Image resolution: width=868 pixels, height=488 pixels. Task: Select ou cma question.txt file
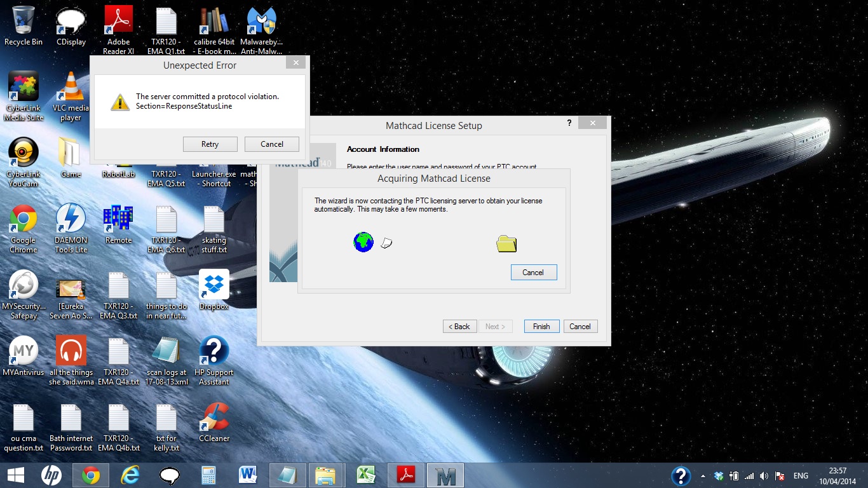coord(24,427)
